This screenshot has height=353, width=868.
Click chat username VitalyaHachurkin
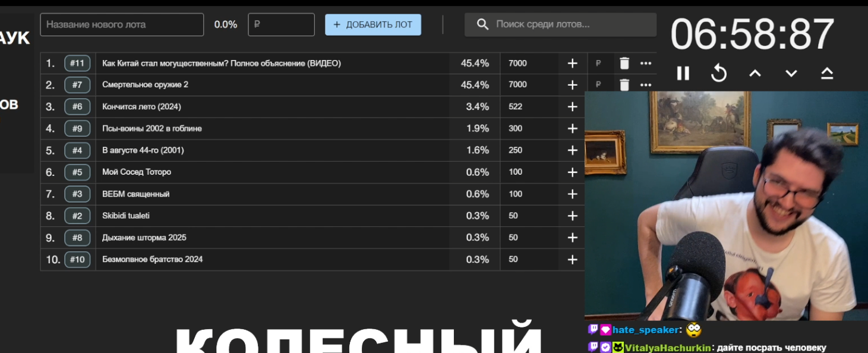coord(667,348)
